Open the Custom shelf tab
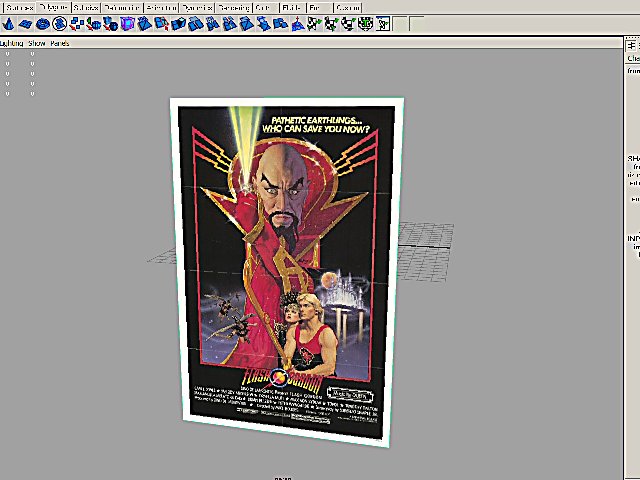This screenshot has height=480, width=640. coord(348,7)
